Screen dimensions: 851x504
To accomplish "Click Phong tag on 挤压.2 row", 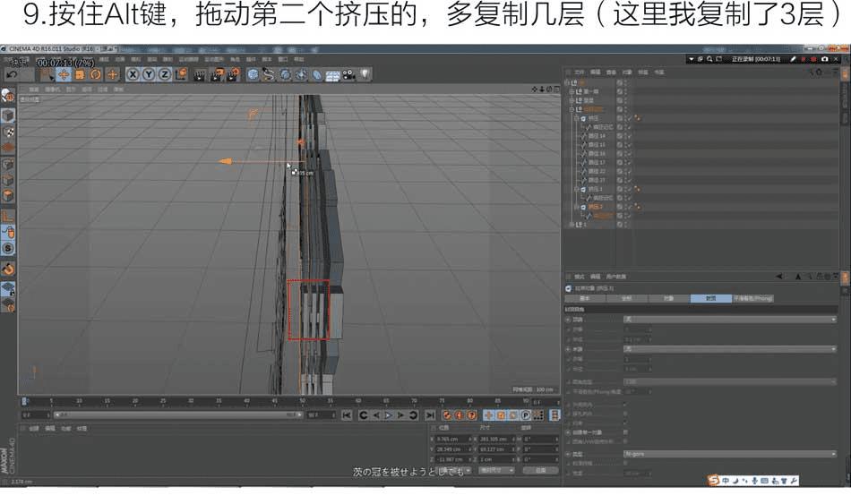I will pyautogui.click(x=637, y=208).
